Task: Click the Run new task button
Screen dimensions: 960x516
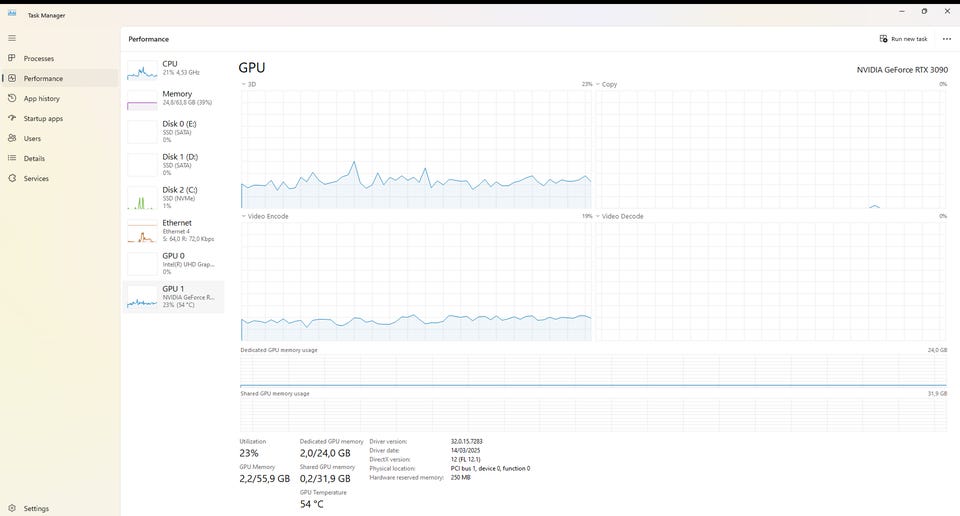Action: [904, 39]
